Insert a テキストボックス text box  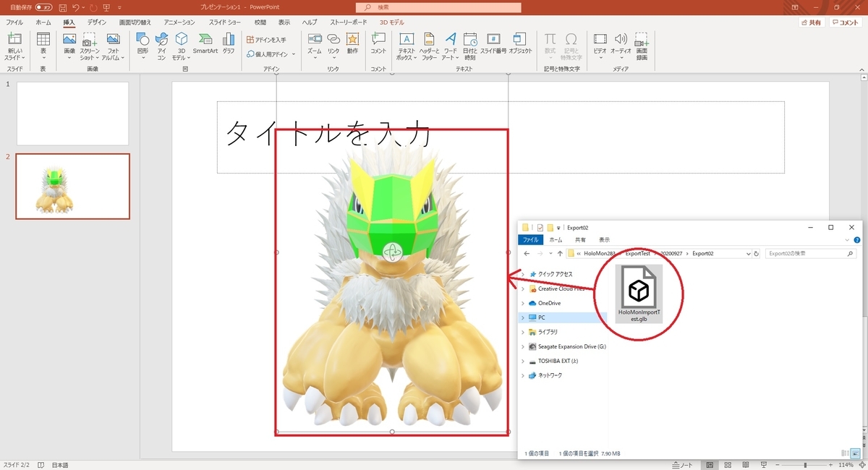406,46
